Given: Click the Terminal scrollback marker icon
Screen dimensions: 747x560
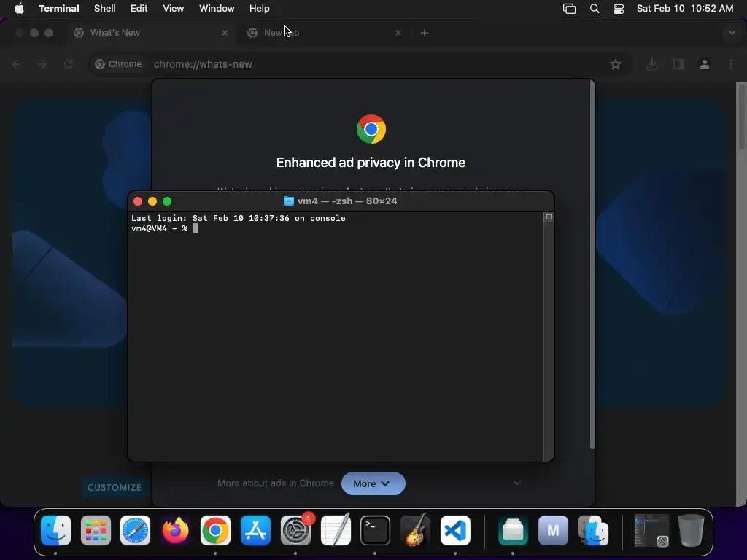Looking at the screenshot, I should pos(549,217).
